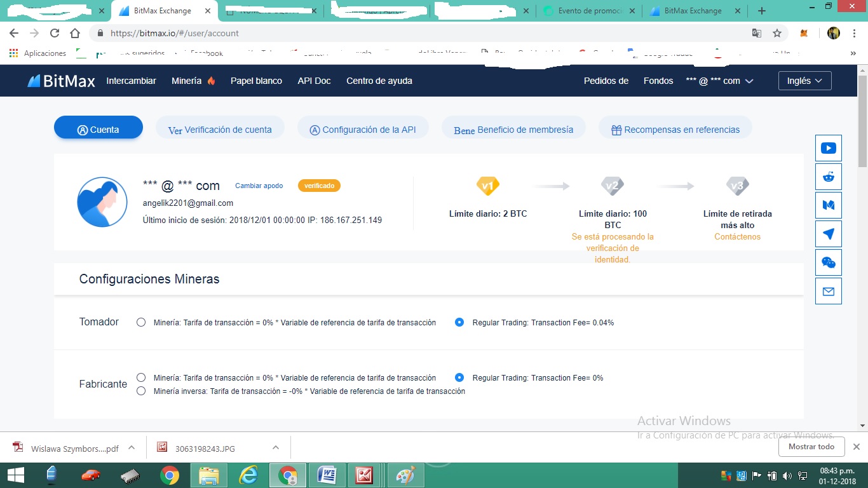Open Intercambiar in the navigation bar
This screenshot has height=488, width=868.
click(131, 81)
